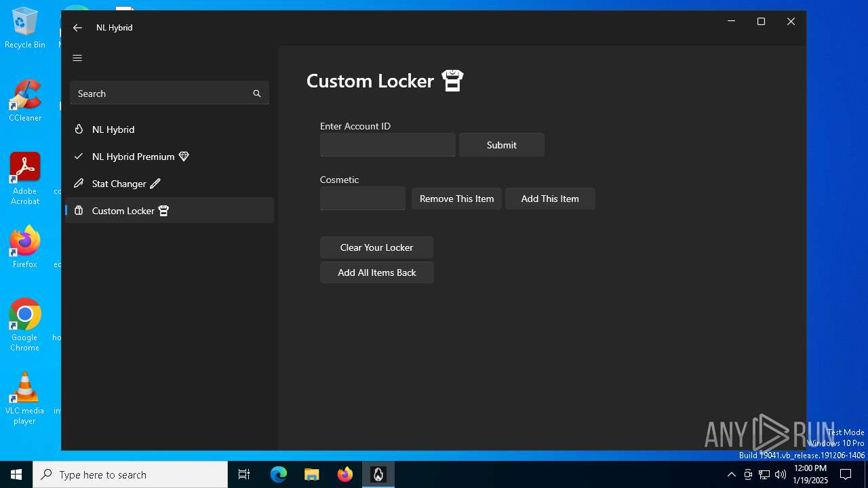The image size is (868, 488).
Task: Submit the account ID
Action: tap(502, 145)
